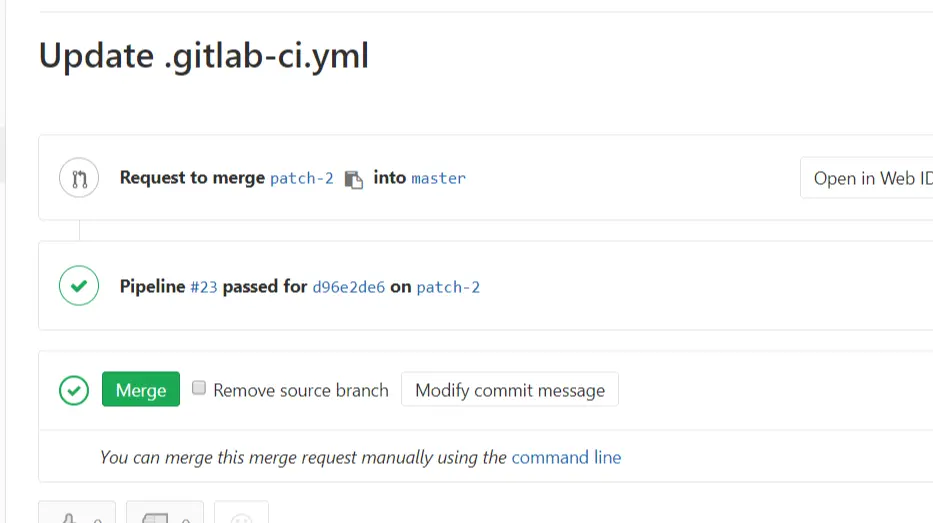
Task: Click the merge-ready checkmark status icon
Action: click(x=74, y=390)
